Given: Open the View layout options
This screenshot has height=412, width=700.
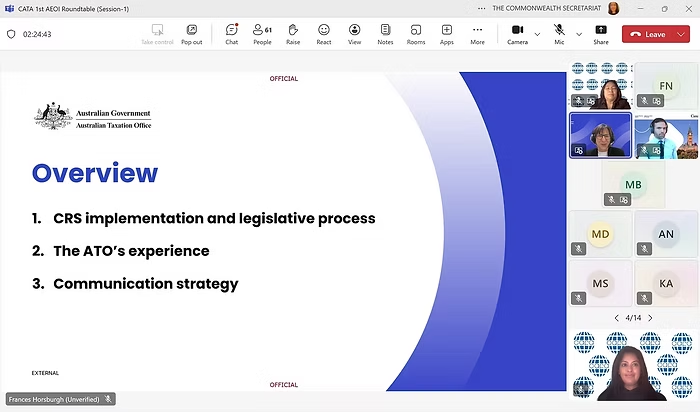Looking at the screenshot, I should [x=354, y=34].
